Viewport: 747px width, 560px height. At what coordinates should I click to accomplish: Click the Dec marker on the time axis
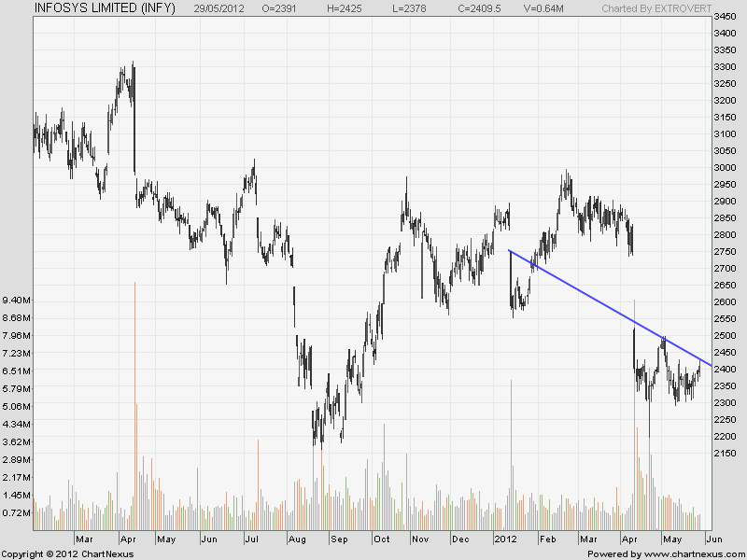(461, 539)
